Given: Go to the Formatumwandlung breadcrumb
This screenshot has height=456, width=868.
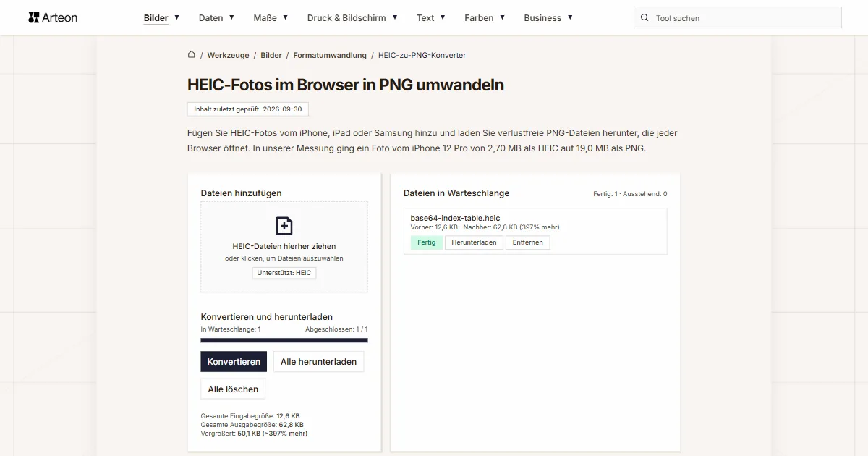Looking at the screenshot, I should tap(330, 55).
